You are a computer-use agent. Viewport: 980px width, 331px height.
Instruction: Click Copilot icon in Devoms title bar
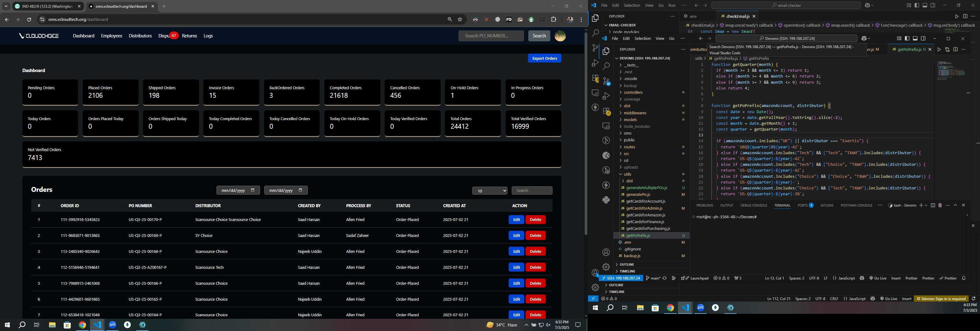864,39
